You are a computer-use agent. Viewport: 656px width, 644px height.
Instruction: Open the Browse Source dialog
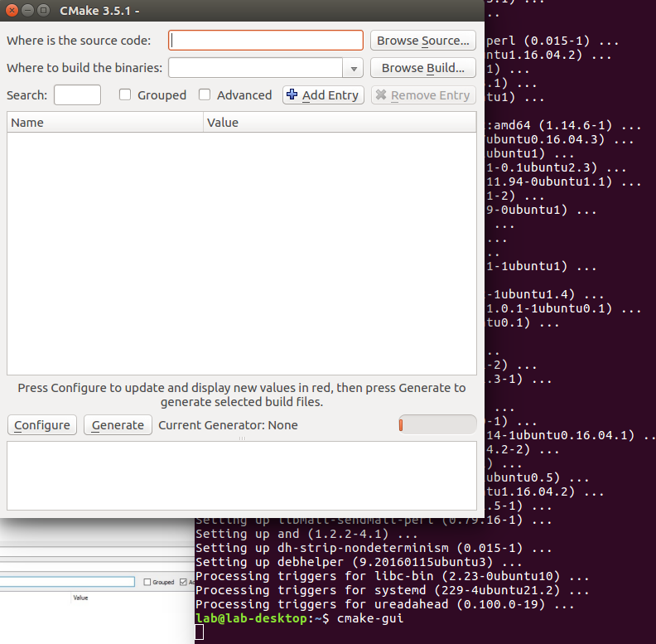pos(423,40)
